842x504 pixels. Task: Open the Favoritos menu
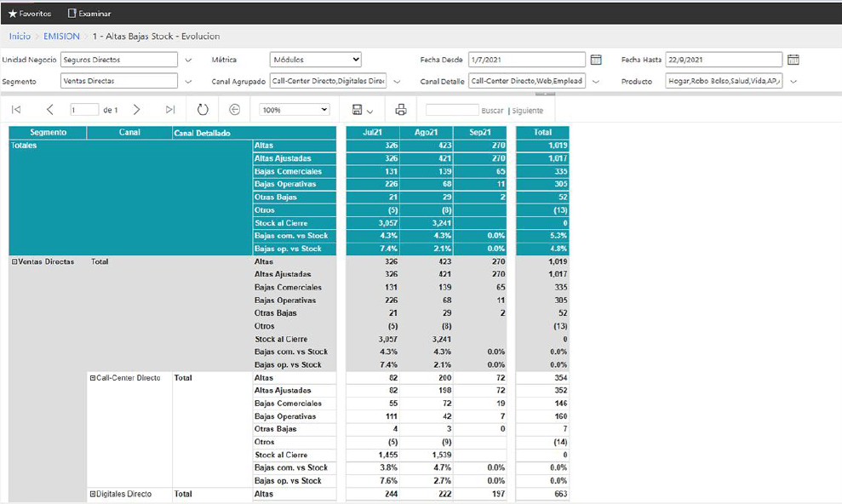pos(29,14)
